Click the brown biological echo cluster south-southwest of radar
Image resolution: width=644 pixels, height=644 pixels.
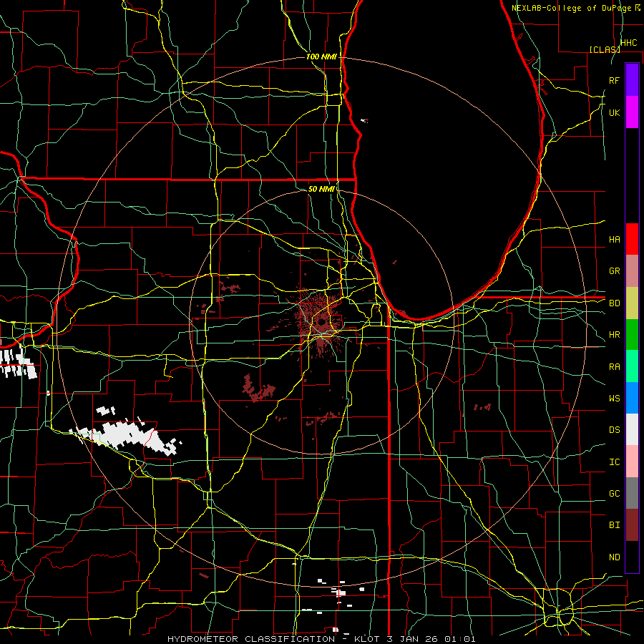point(258,389)
